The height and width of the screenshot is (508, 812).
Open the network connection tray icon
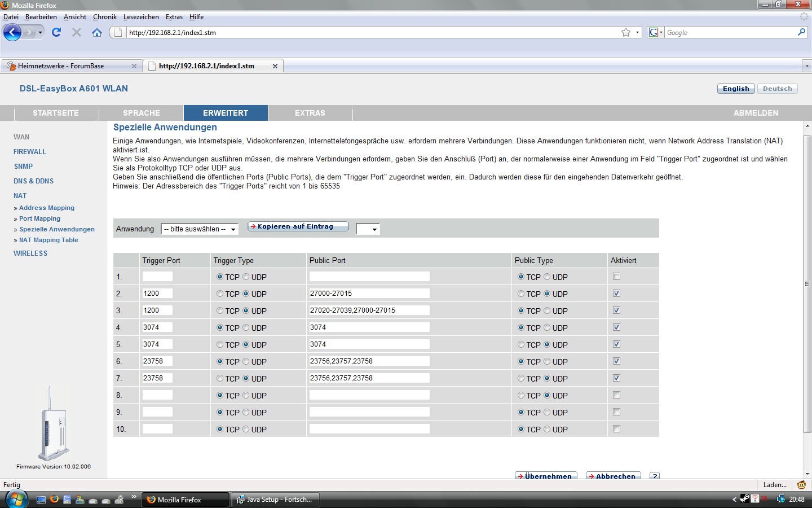pos(780,499)
